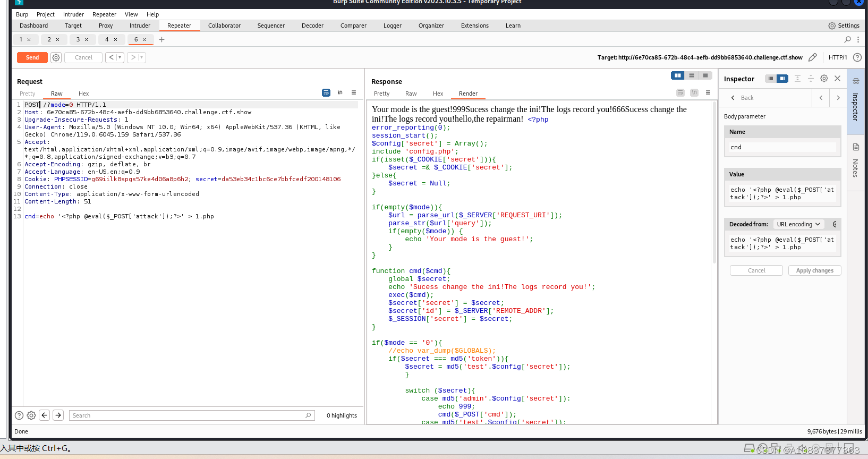Go to previous search match arrow
The height and width of the screenshot is (459, 868).
tap(45, 415)
